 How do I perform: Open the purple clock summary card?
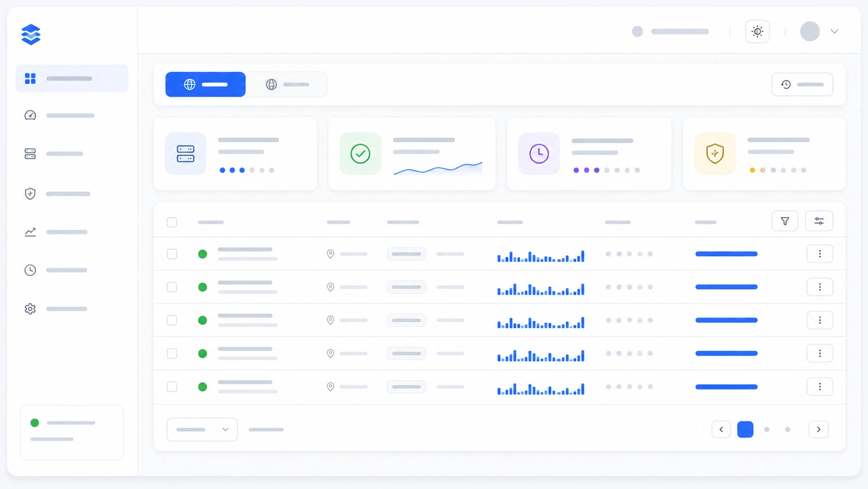[589, 154]
